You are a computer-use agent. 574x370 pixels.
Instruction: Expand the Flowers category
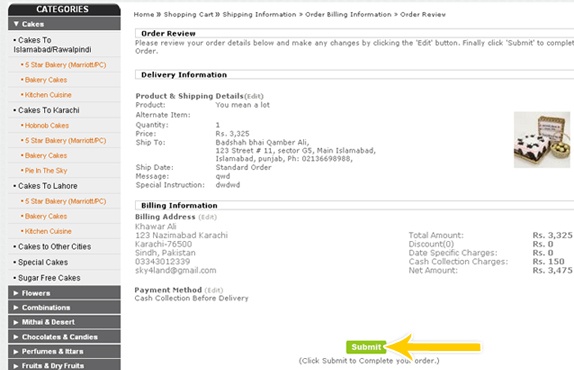[64, 293]
